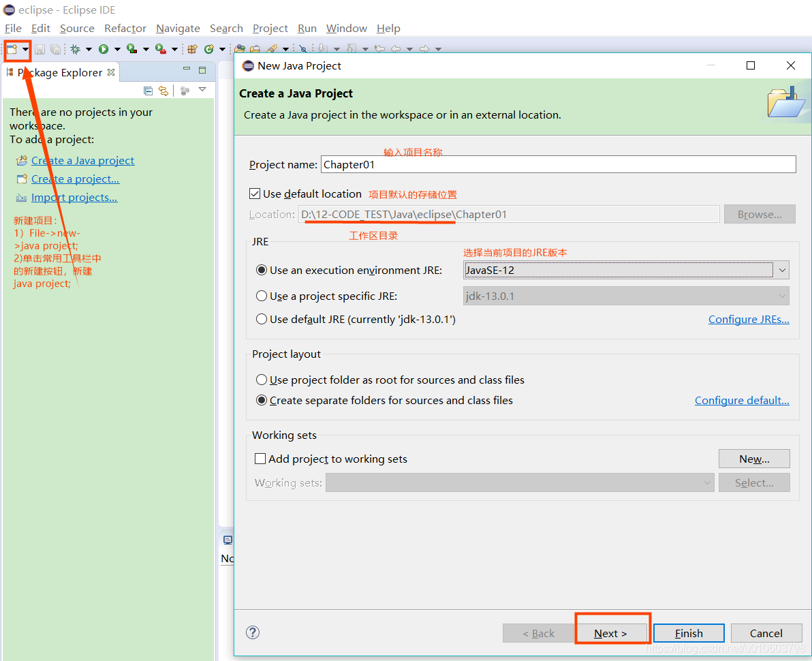This screenshot has height=661, width=812.
Task: Click the Open Task folder icon
Action: (x=255, y=49)
